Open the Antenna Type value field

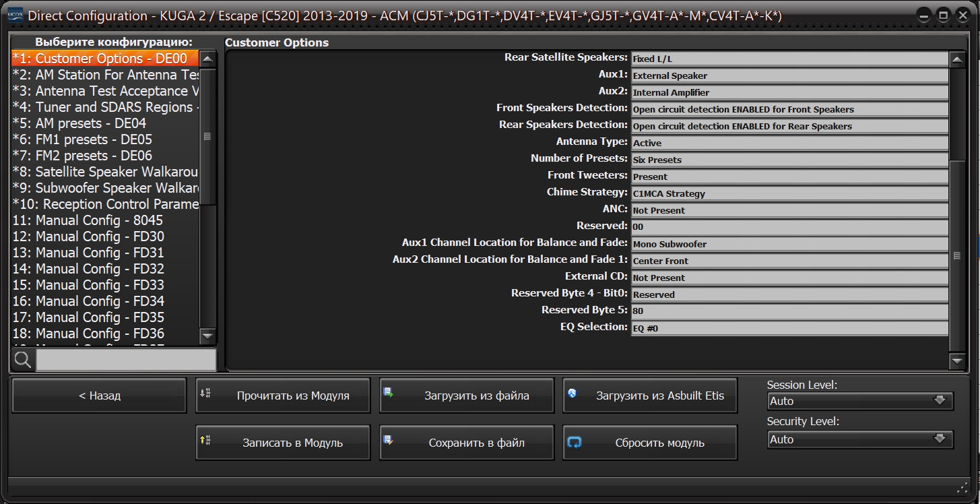click(789, 143)
